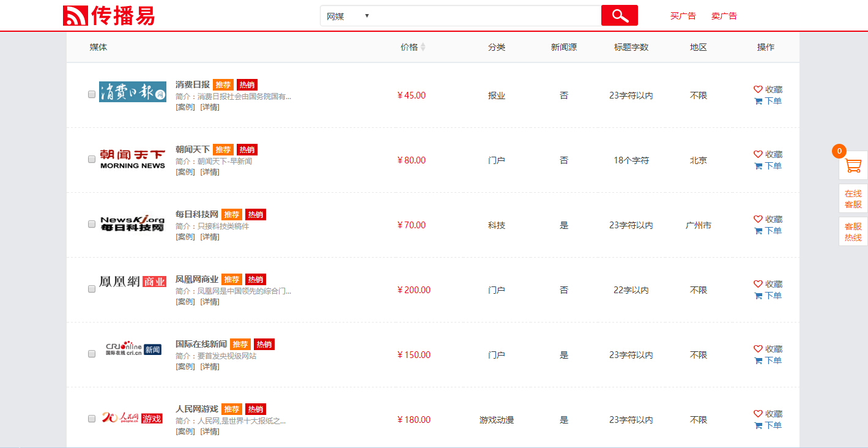Open the 网媒 search category dropdown
The width and height of the screenshot is (868, 448).
click(x=347, y=16)
